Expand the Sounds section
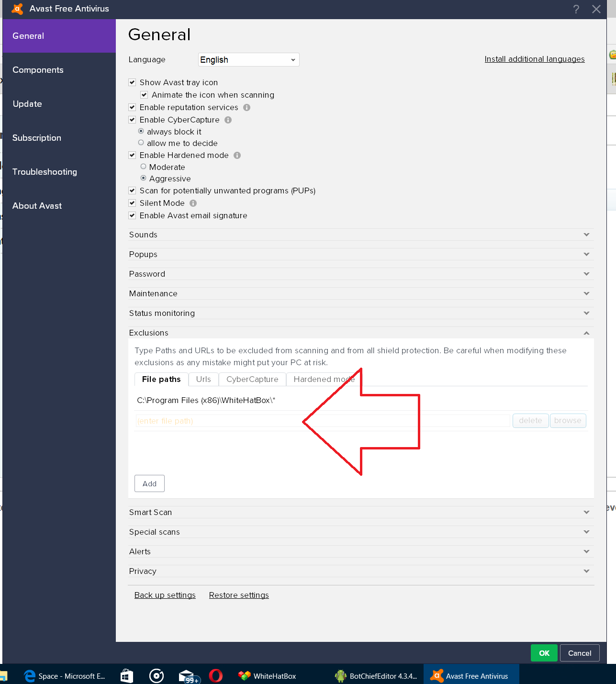 click(x=360, y=235)
